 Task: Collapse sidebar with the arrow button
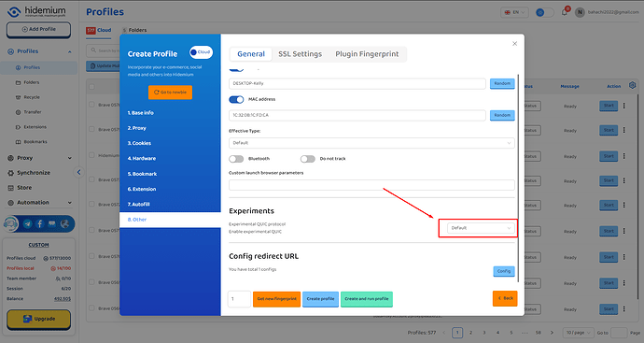[78, 172]
